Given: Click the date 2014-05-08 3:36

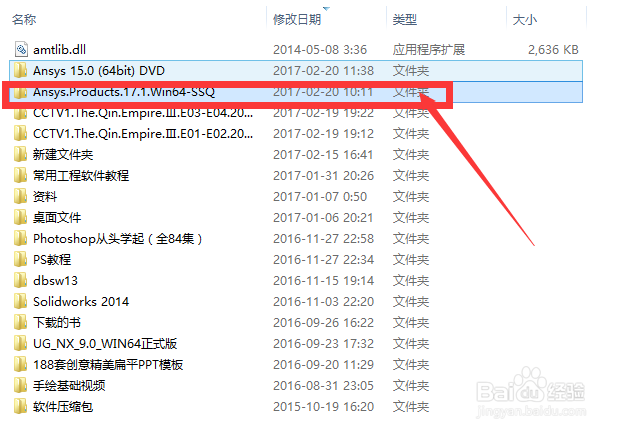Looking at the screenshot, I should (x=320, y=50).
